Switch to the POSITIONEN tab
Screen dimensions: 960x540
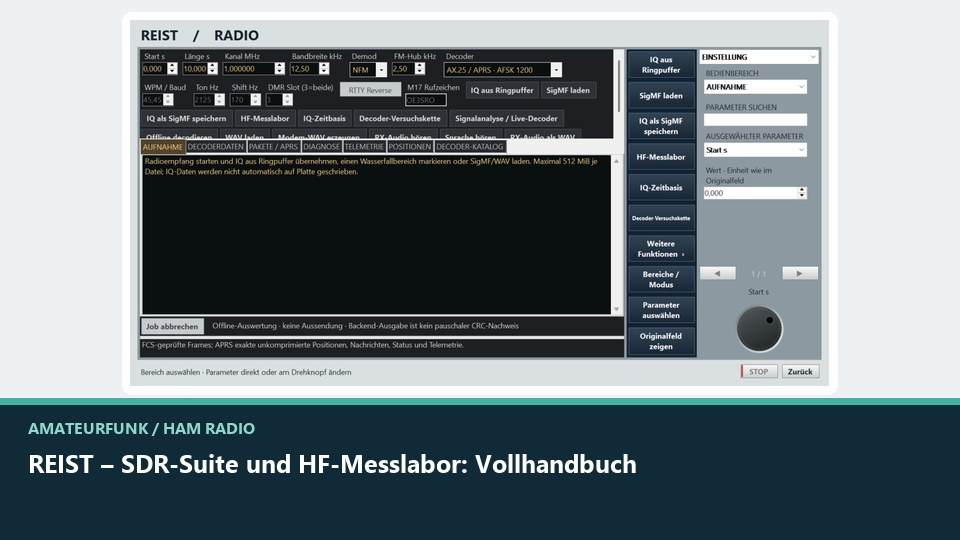pos(410,147)
